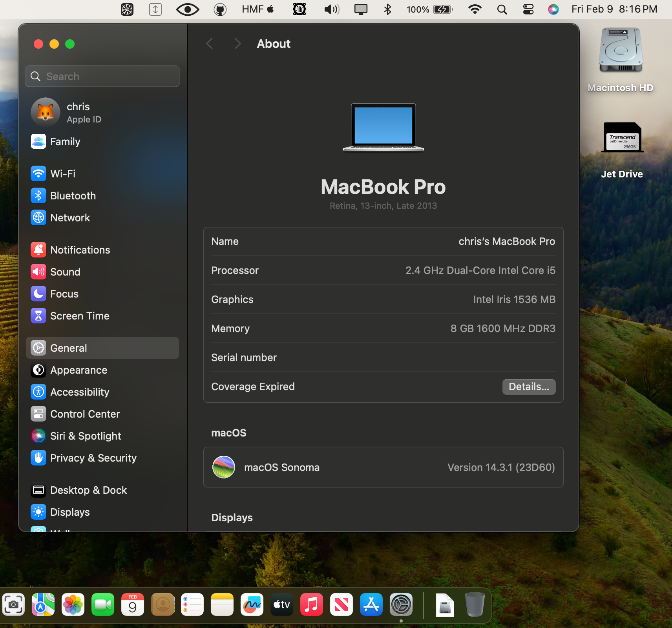Open Screen Time settings
Image resolution: width=672 pixels, height=628 pixels.
[102, 316]
